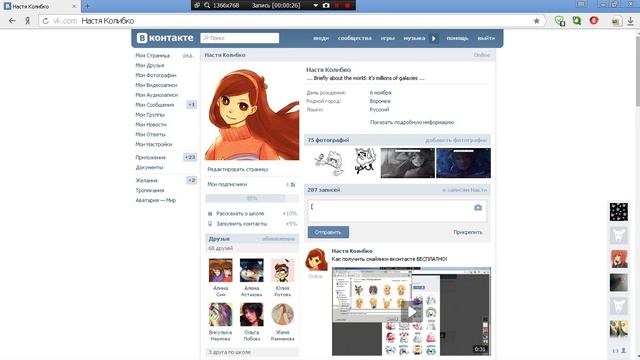The image size is (640, 360).
Task: Click the profile completion progress bar
Action: click(252, 198)
